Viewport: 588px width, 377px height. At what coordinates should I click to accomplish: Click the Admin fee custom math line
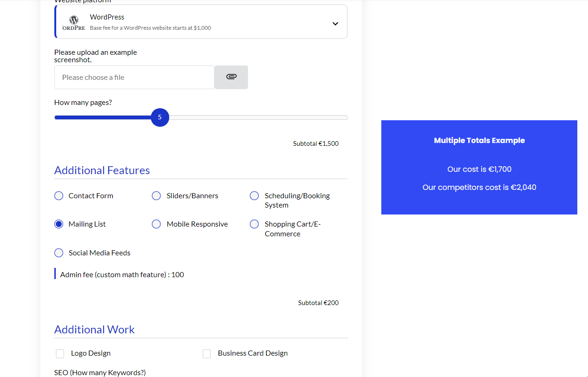coord(122,275)
